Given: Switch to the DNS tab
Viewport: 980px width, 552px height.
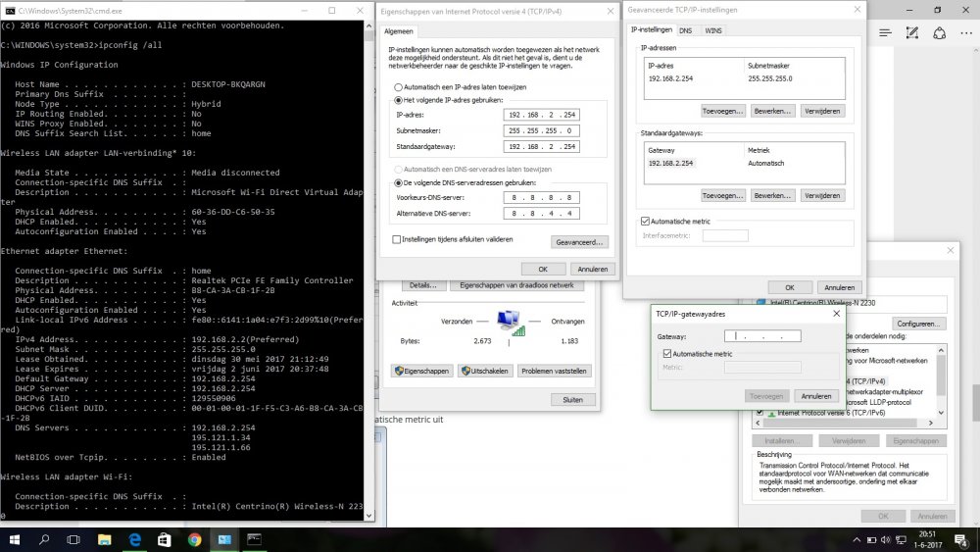Looking at the screenshot, I should pyautogui.click(x=685, y=30).
